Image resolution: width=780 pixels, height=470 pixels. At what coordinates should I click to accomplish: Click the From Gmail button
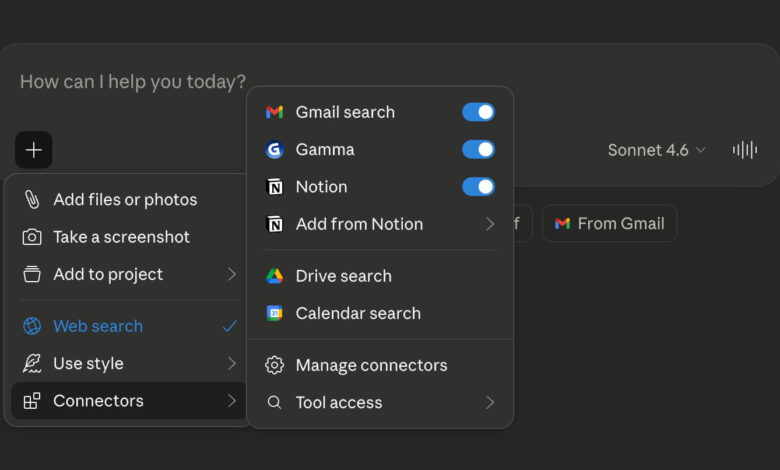tap(609, 223)
